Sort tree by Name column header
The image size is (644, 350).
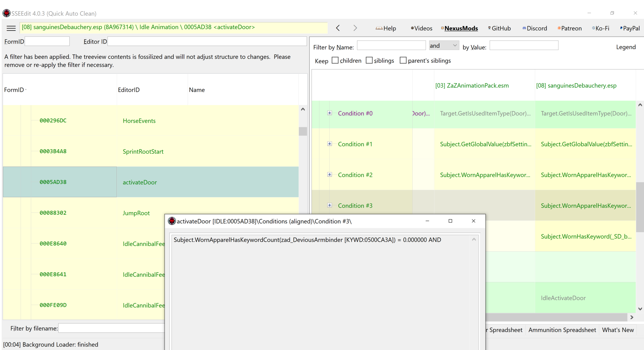[x=243, y=90]
